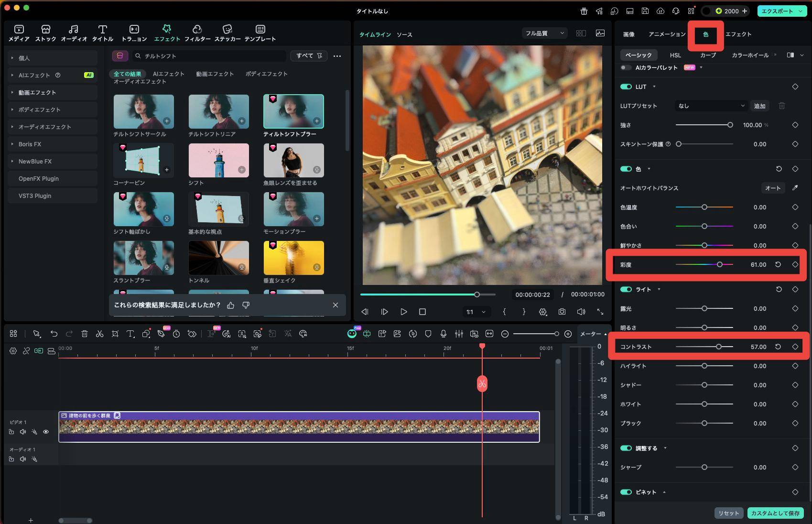This screenshot has width=812, height=524.
Task: Reset the 彩度 (saturation) value
Action: tap(778, 264)
